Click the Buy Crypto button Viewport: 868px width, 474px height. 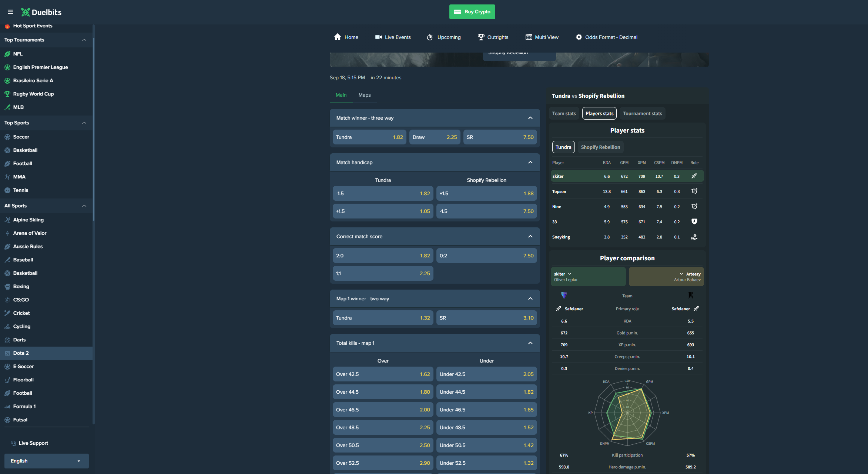coord(472,12)
